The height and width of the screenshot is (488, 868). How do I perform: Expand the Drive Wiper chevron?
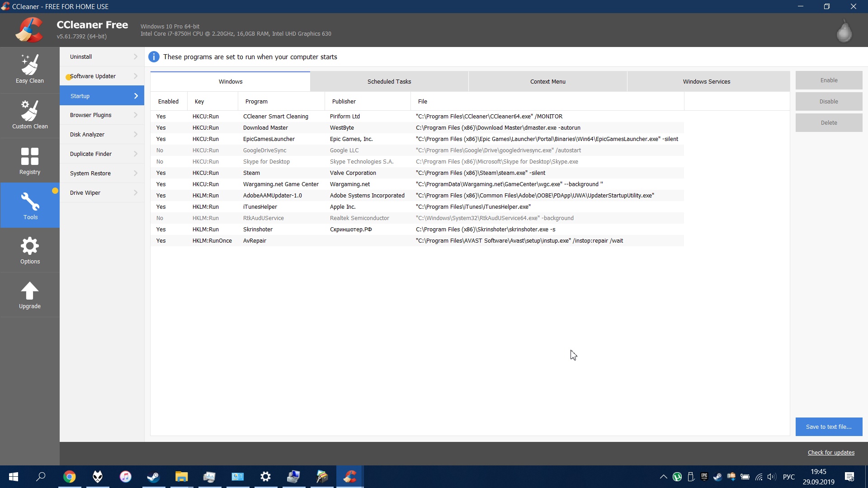point(136,193)
